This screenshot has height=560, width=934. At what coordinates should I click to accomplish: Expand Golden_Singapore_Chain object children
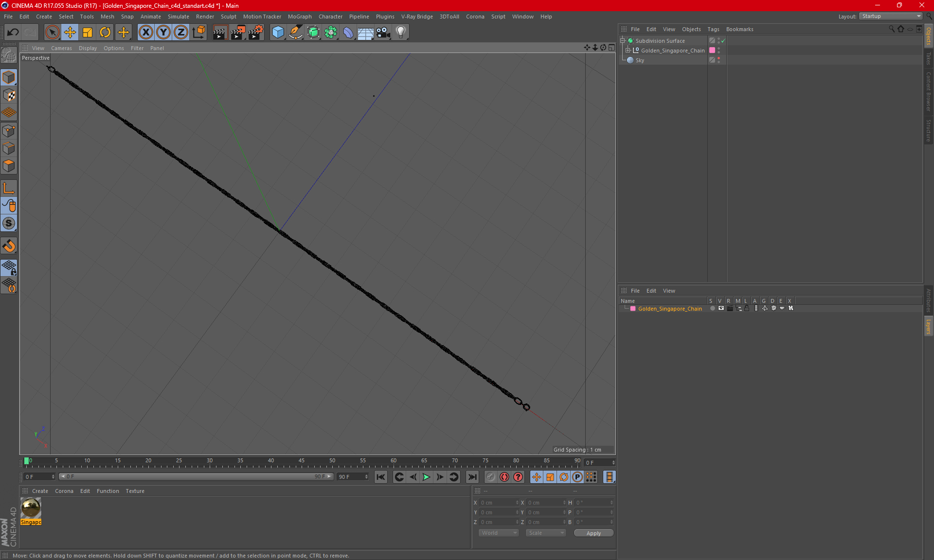click(x=628, y=51)
